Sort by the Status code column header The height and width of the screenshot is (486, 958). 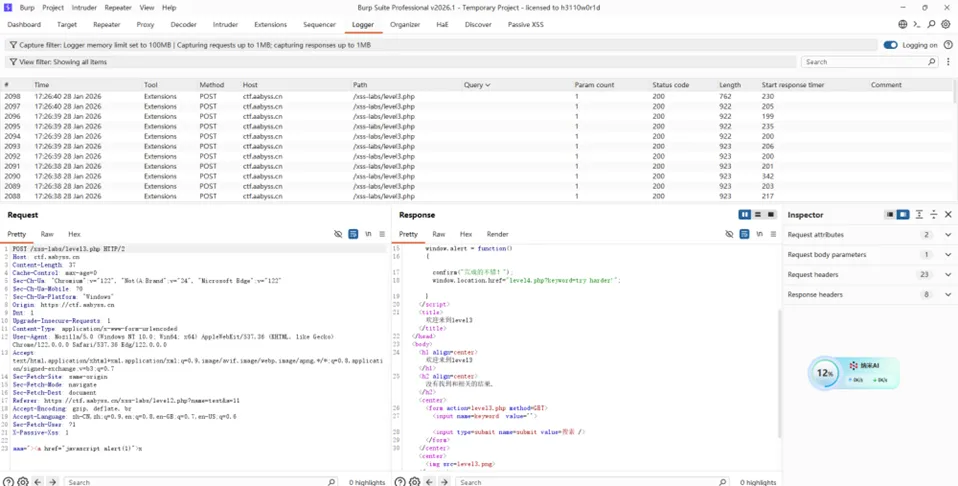point(670,85)
